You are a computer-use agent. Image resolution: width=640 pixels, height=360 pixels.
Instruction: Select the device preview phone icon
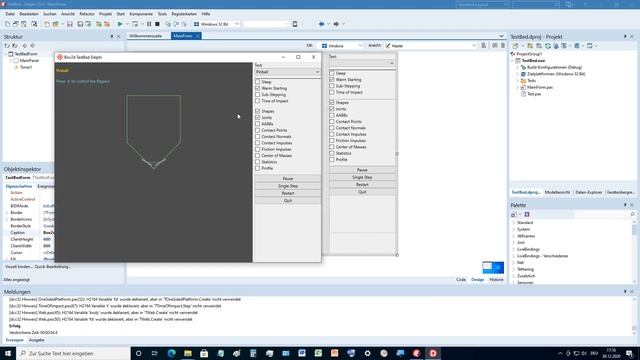coord(295,24)
